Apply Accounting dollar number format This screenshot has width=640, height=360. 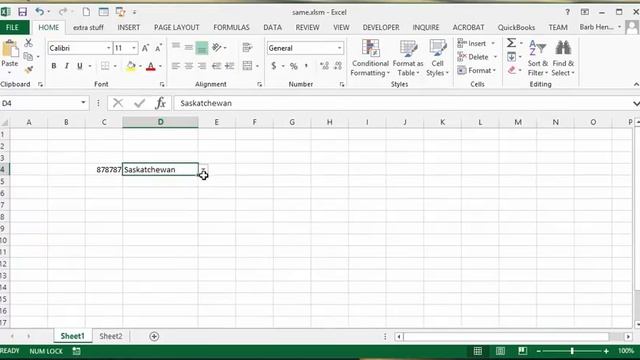(x=273, y=66)
